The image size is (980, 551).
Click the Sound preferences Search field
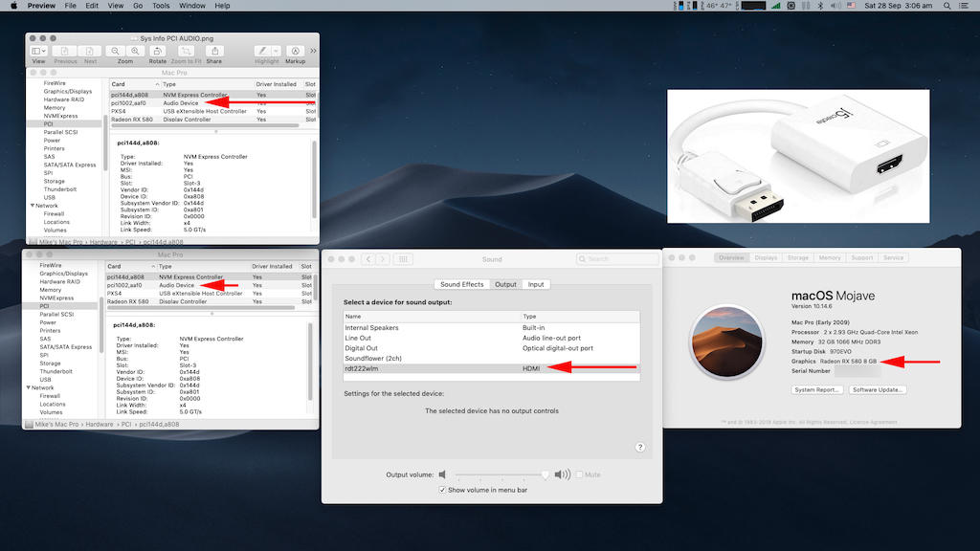617,259
